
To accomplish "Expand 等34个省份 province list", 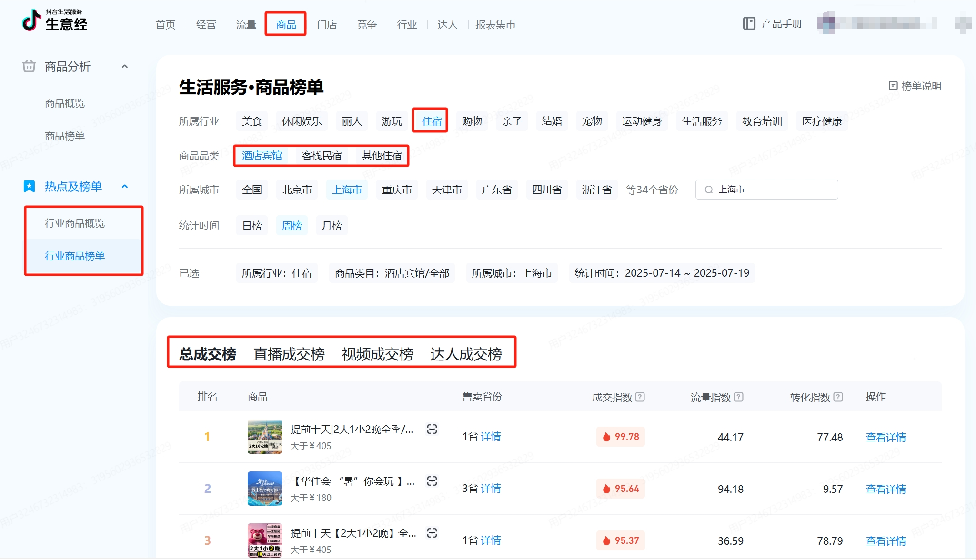I will (x=652, y=190).
